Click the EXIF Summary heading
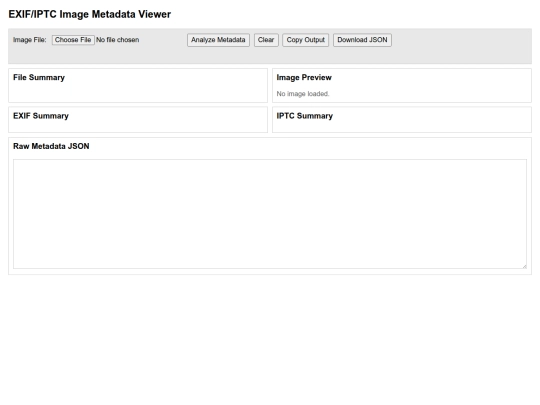Viewport: 540px width, 405px height. [x=41, y=116]
